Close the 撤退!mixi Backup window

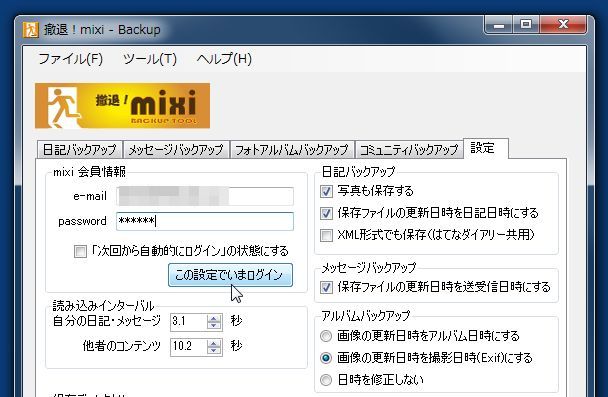pos(563,25)
